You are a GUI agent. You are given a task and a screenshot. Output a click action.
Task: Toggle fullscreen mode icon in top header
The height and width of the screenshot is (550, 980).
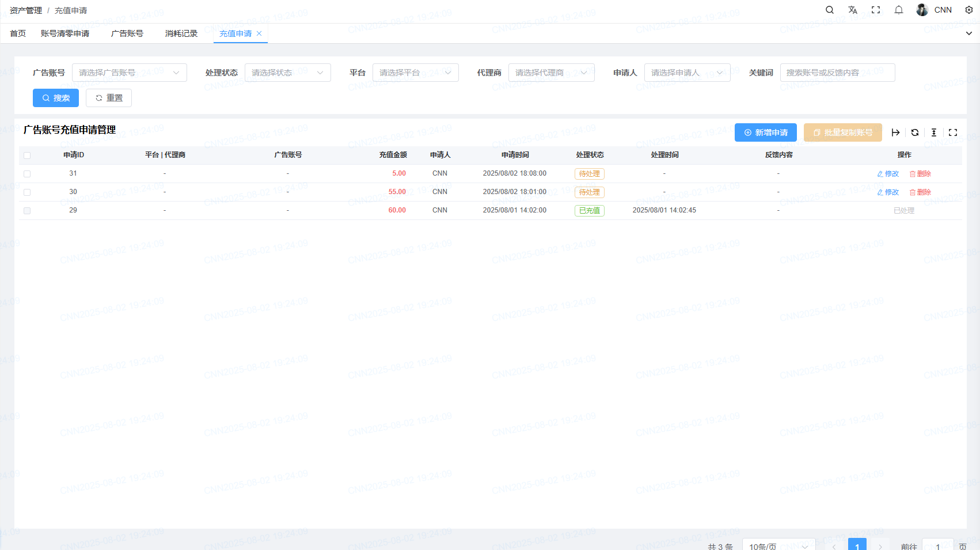pos(876,10)
